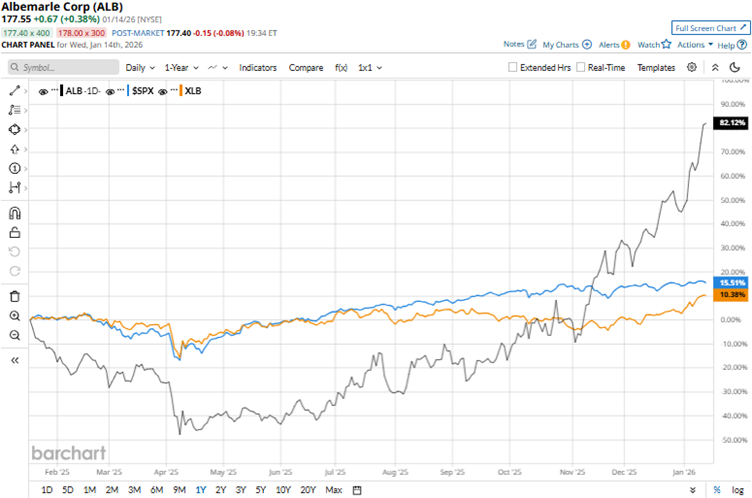Delete drawings with the trash icon
Screen dimensions: 752x498
[x=15, y=296]
